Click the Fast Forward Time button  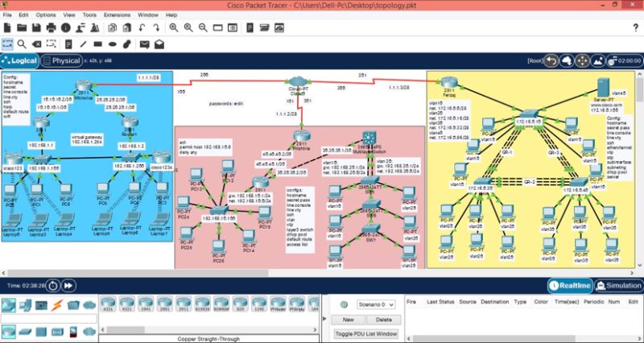pos(69,285)
